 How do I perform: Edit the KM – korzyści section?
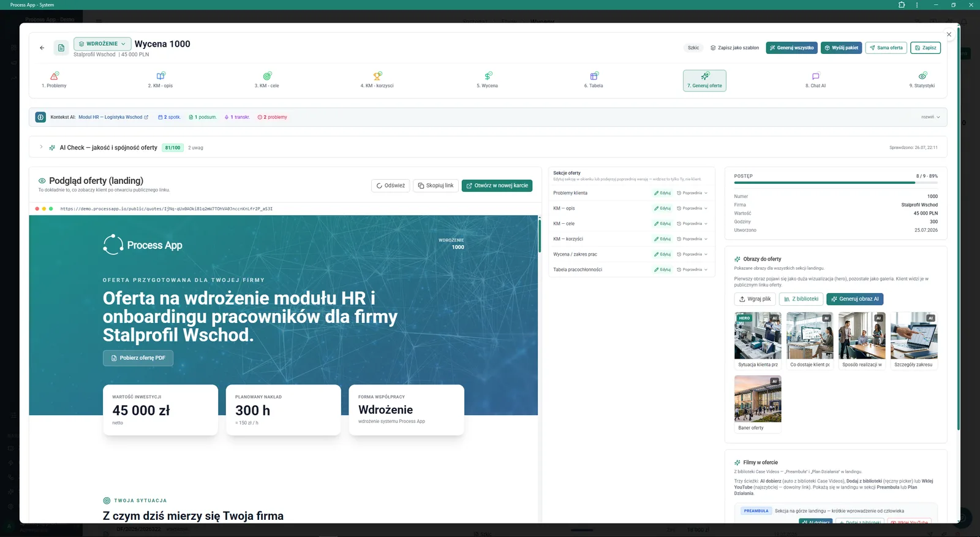[662, 239]
